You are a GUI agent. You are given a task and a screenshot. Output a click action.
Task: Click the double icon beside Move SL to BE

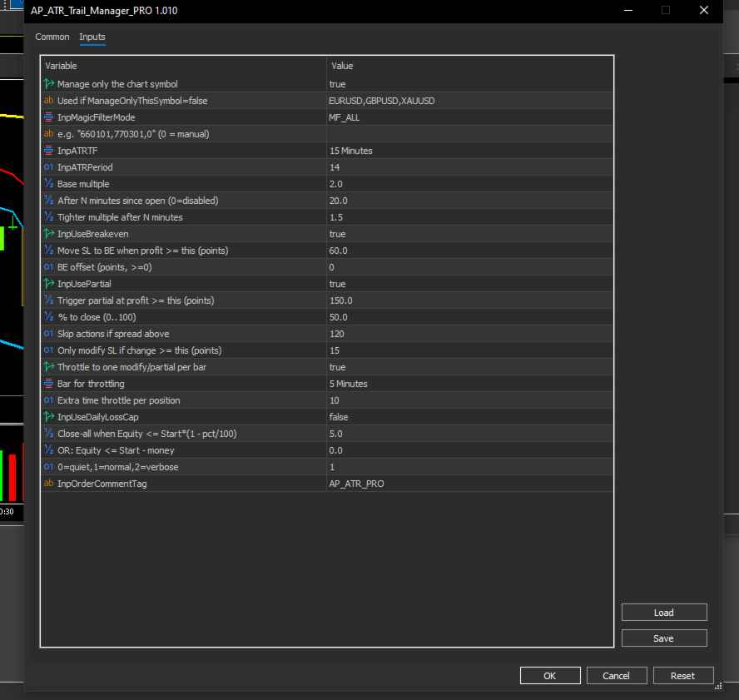[x=48, y=251]
